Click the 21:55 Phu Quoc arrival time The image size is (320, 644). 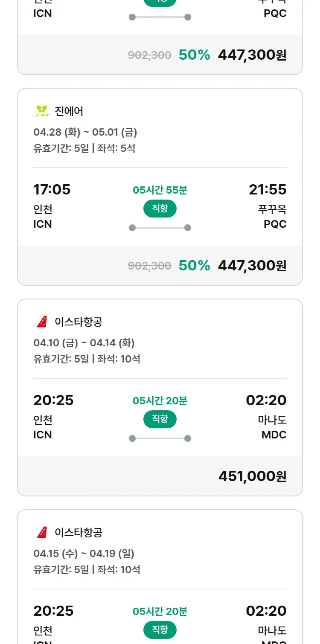pos(268,189)
